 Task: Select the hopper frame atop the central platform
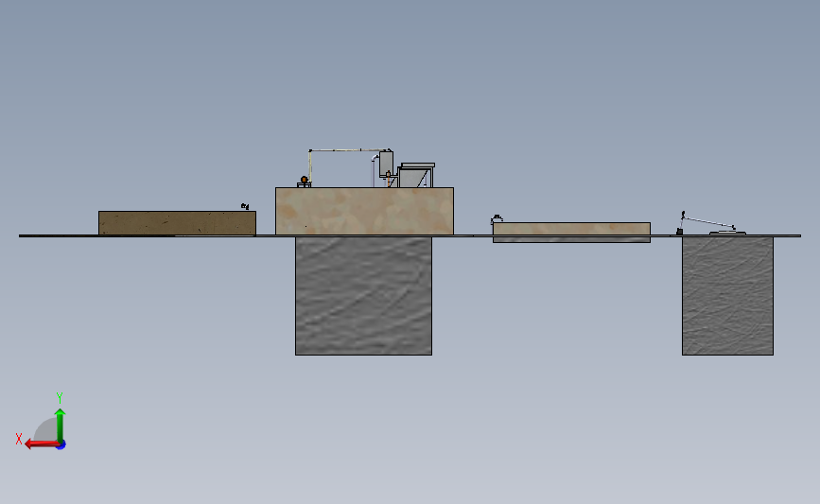pyautogui.click(x=416, y=175)
